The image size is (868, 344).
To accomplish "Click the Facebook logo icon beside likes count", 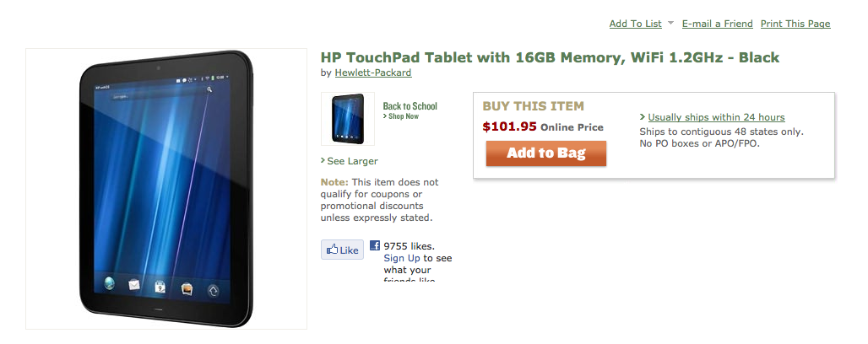I will point(375,245).
